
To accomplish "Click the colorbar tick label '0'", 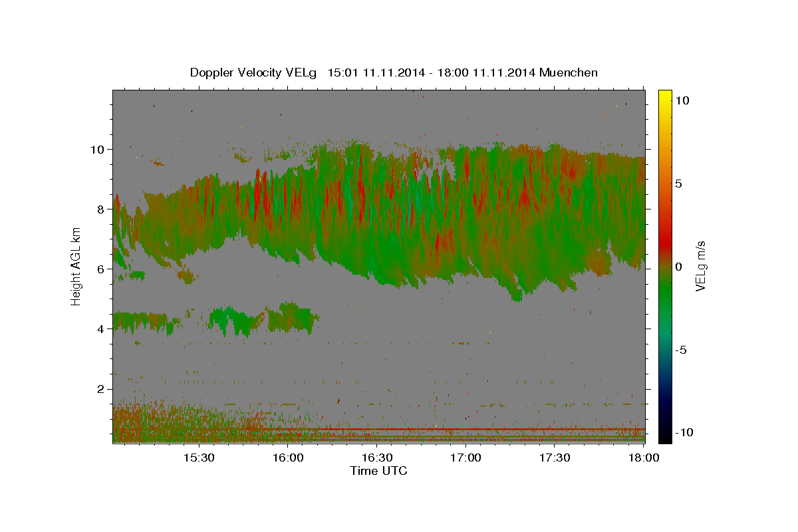I will click(679, 267).
